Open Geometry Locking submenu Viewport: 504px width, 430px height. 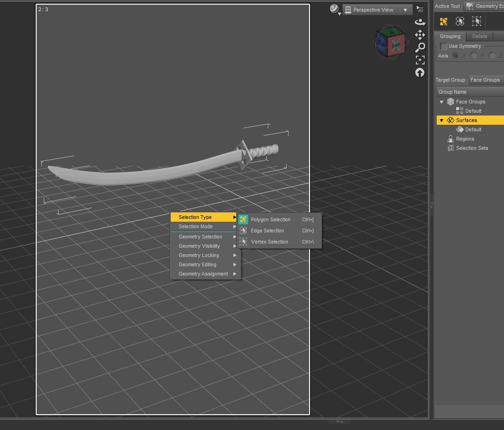coord(205,256)
